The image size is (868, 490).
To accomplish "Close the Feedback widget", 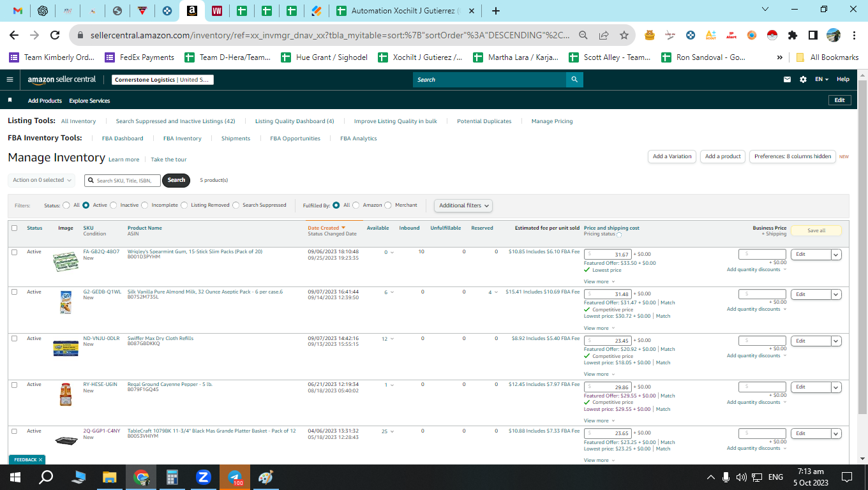I will 41,459.
